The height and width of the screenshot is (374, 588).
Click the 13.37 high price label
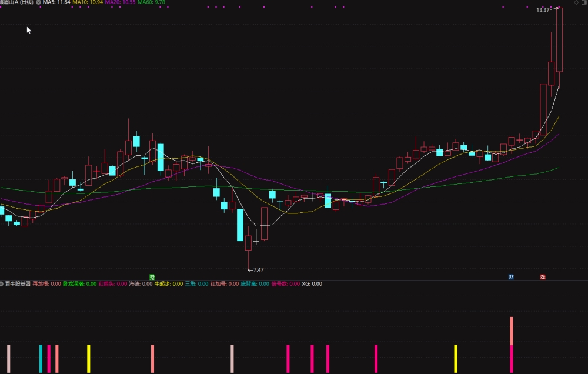coord(543,10)
